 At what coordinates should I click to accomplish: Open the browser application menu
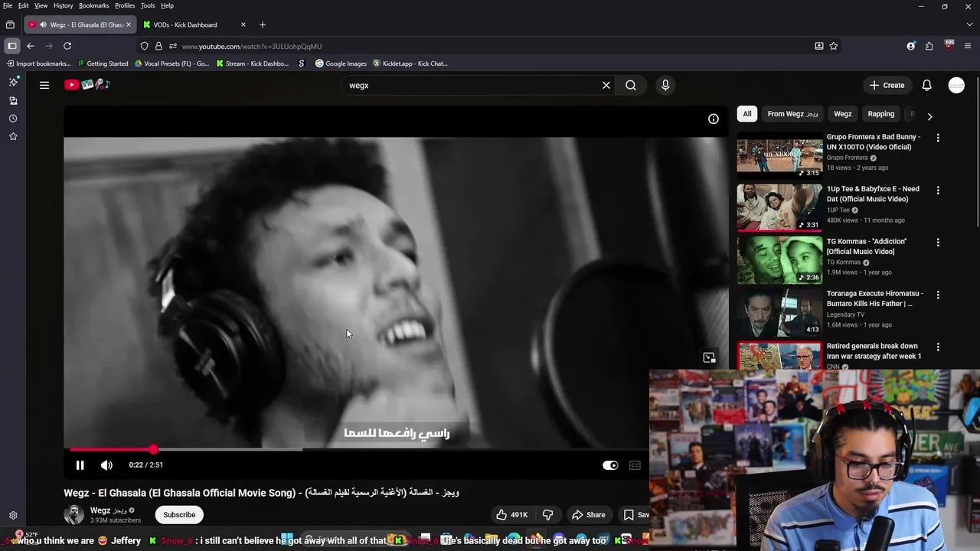click(968, 46)
